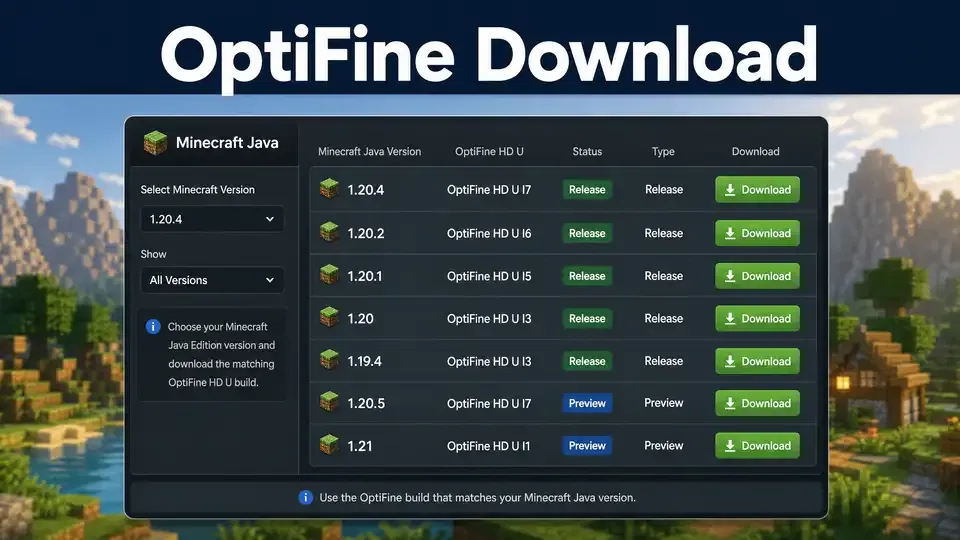Viewport: 960px width, 540px height.
Task: Open the Select Minecraft Version dropdown showing 1.20.4
Action: (x=212, y=219)
